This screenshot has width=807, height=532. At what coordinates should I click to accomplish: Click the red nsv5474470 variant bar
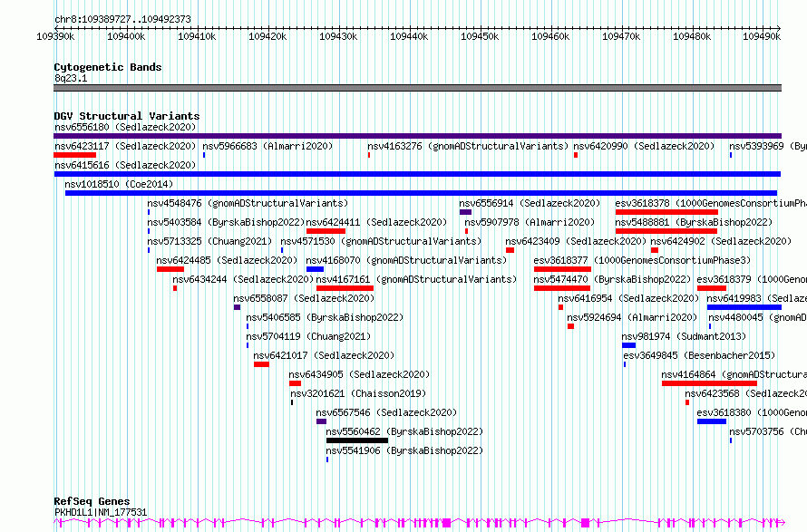click(x=562, y=288)
